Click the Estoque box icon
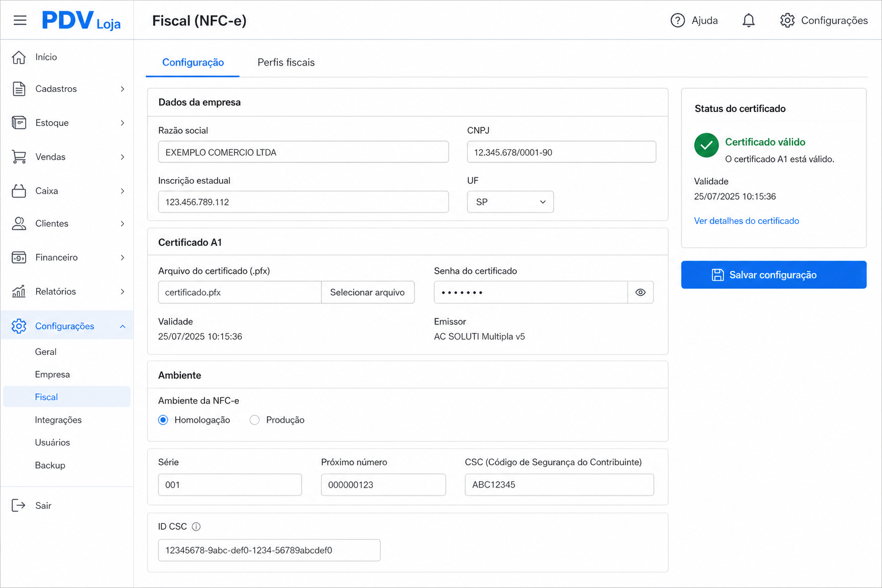Screen dimensions: 882x588 pyautogui.click(x=19, y=122)
